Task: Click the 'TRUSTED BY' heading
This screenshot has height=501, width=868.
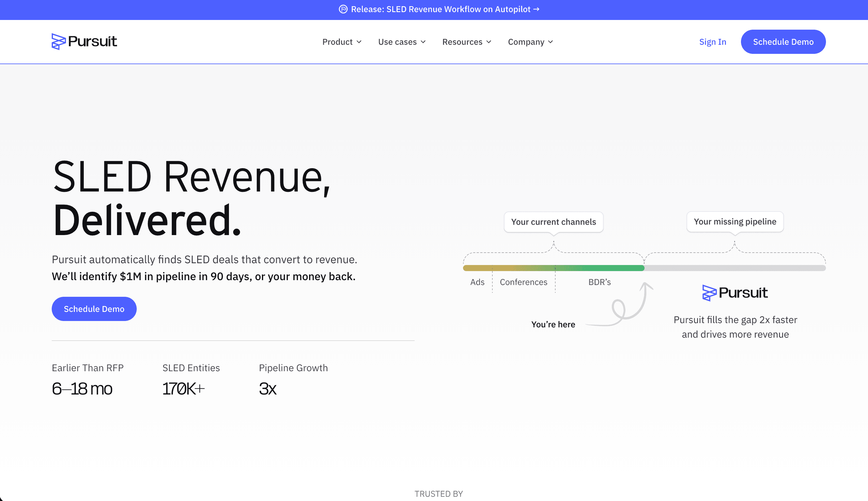Action: pos(439,494)
